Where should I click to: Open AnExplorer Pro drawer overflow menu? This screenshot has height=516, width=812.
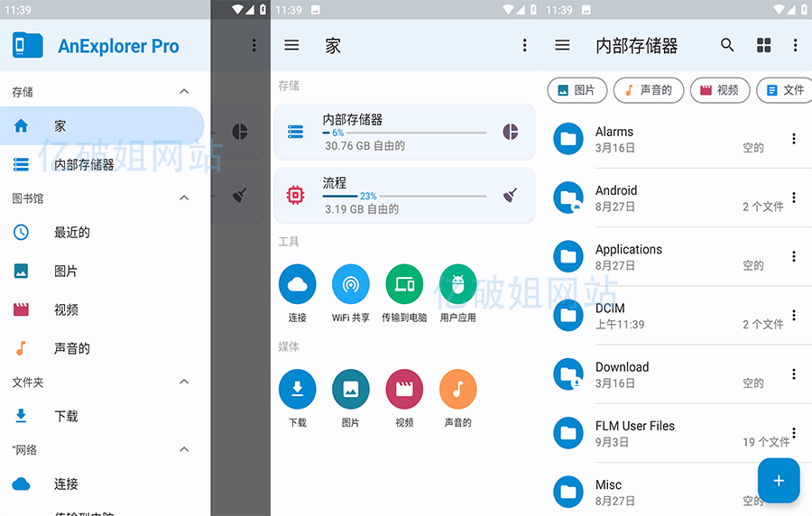coord(254,45)
